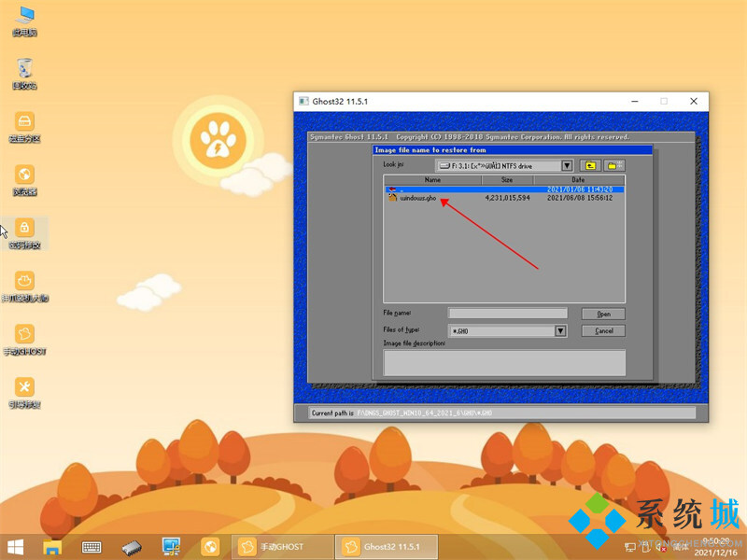
Task: Click the Image file description box
Action: pyautogui.click(x=504, y=363)
